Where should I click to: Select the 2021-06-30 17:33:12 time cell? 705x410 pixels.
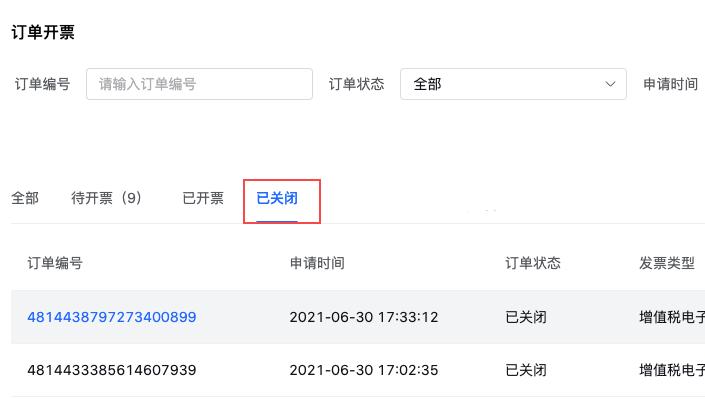364,317
